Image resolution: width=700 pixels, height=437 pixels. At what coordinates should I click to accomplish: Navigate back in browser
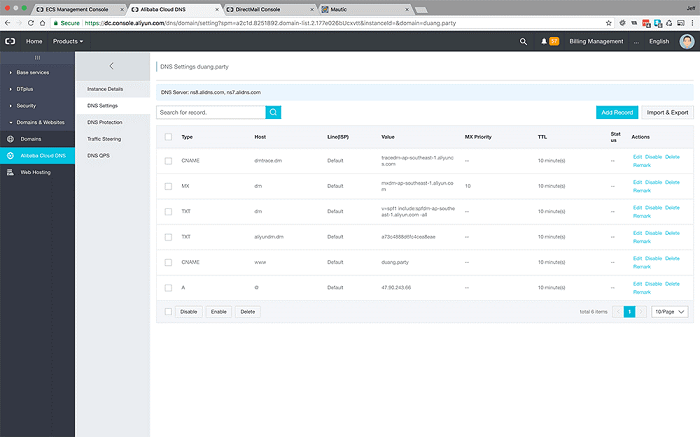(8, 23)
